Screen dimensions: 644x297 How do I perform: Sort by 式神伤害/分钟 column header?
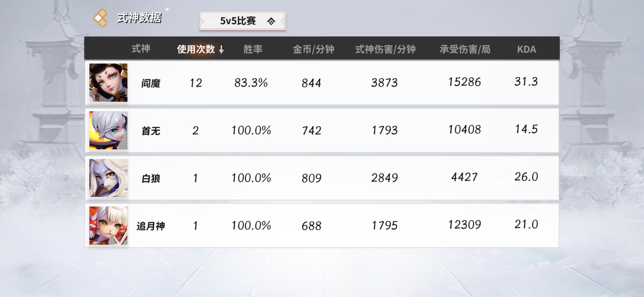[385, 49]
